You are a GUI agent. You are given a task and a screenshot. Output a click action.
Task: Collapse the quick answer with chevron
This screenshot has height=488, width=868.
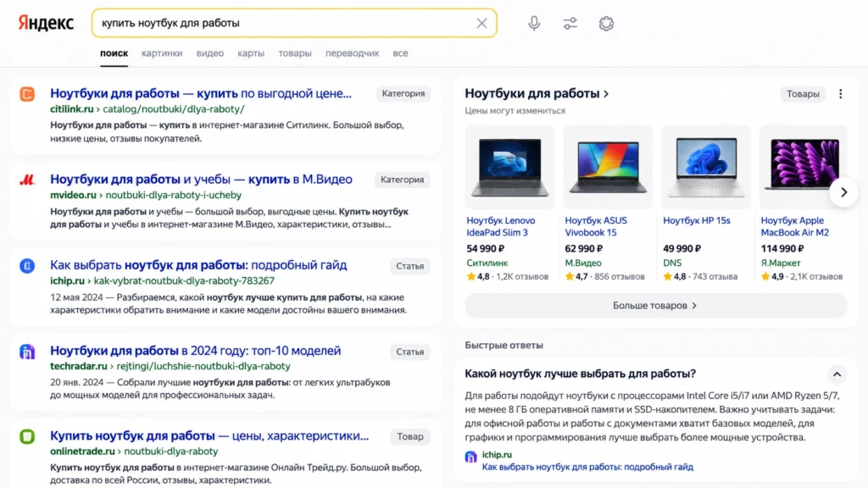pyautogui.click(x=837, y=374)
